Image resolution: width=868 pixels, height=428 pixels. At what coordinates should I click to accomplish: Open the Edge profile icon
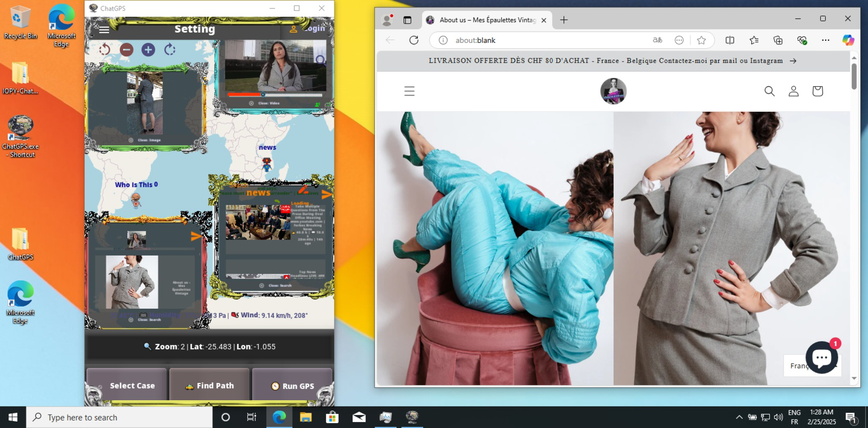pyautogui.click(x=386, y=20)
